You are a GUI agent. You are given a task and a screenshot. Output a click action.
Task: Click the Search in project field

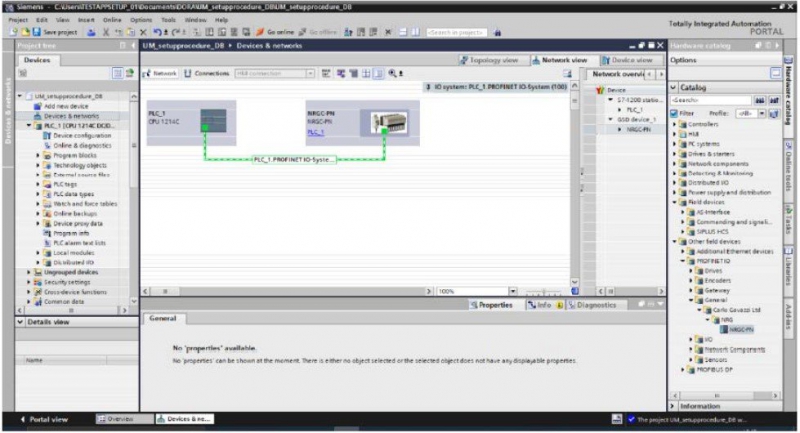tap(457, 32)
